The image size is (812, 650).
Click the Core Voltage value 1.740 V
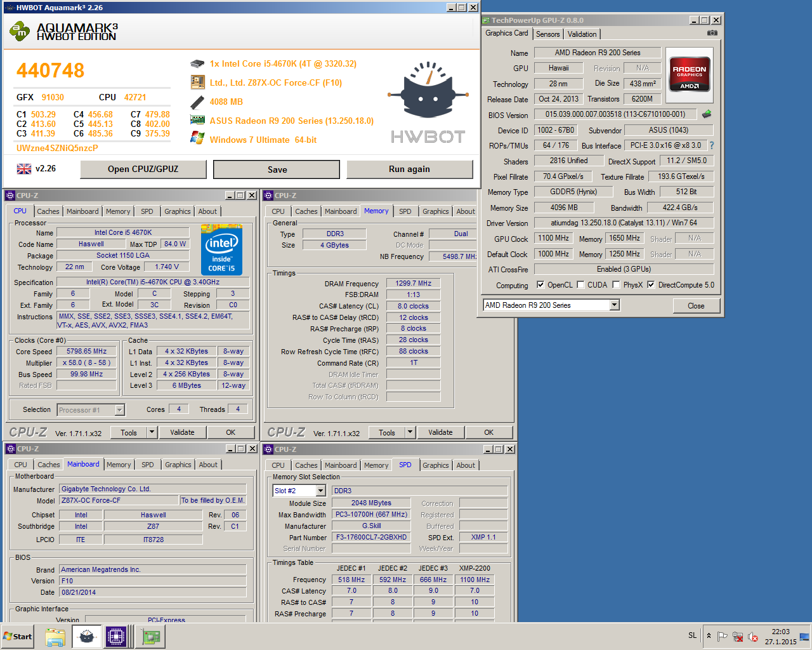(167, 267)
